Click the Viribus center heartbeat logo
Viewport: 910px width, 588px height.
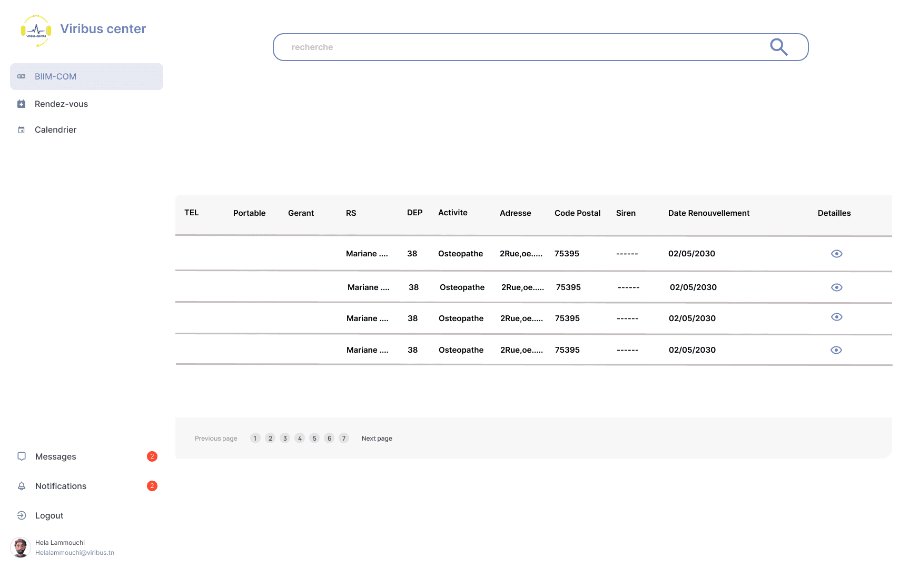coord(36,31)
